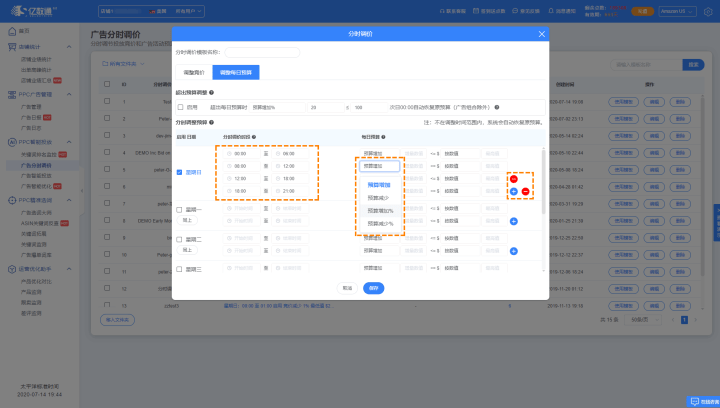
Task: Click the 12:00 start time field on Sunday
Action: pyautogui.click(x=242, y=179)
